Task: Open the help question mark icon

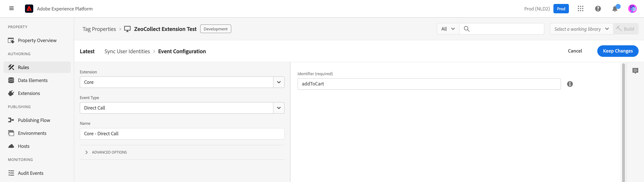Action: (598, 9)
